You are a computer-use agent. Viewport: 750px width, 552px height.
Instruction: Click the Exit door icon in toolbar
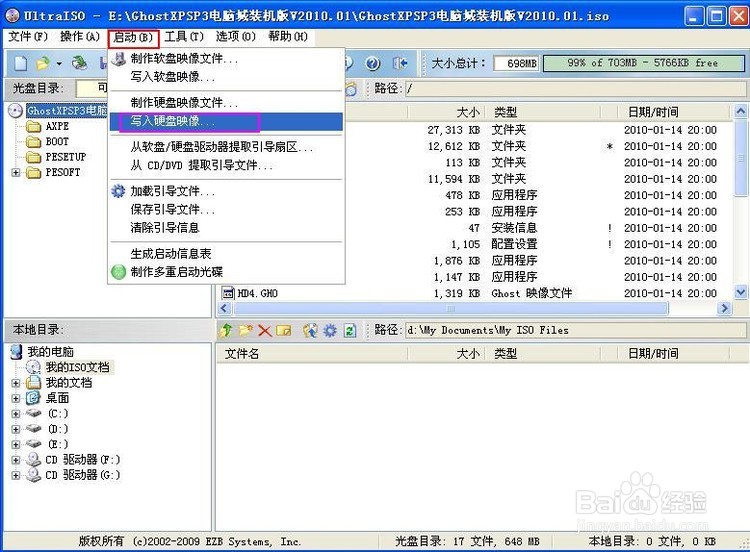(400, 63)
